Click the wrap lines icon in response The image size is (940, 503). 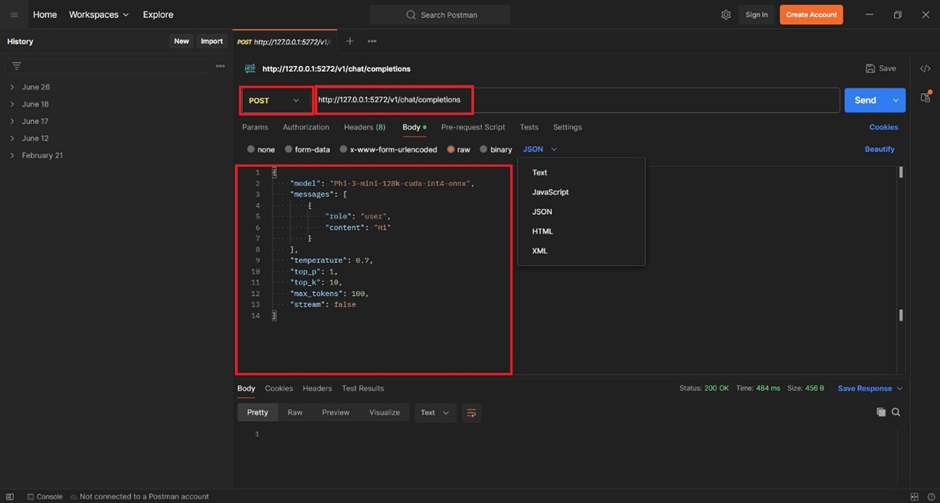coord(471,413)
